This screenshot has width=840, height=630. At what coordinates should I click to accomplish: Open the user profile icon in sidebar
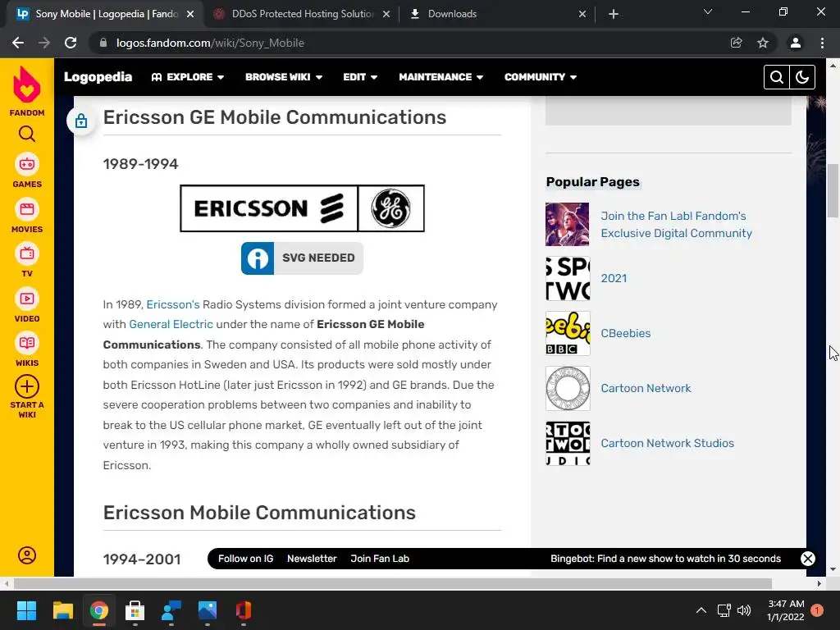(x=27, y=555)
